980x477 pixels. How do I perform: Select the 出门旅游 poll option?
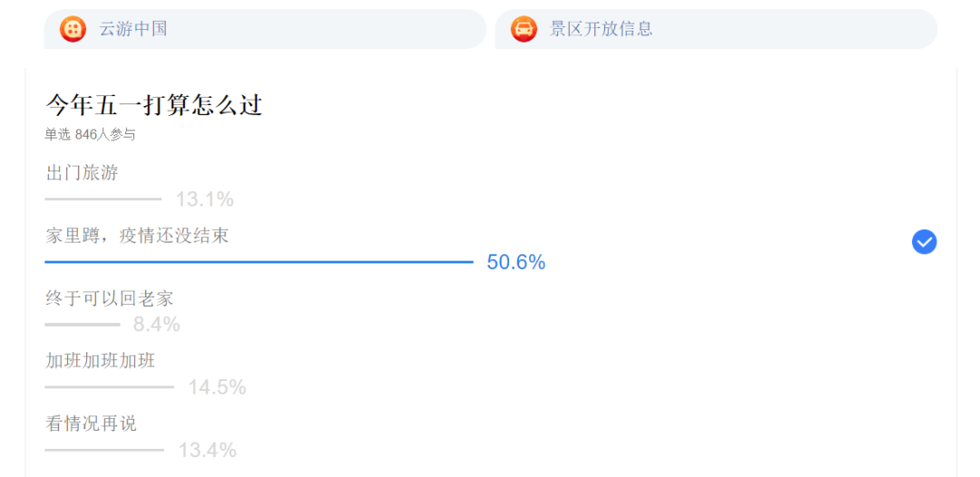pos(83,172)
